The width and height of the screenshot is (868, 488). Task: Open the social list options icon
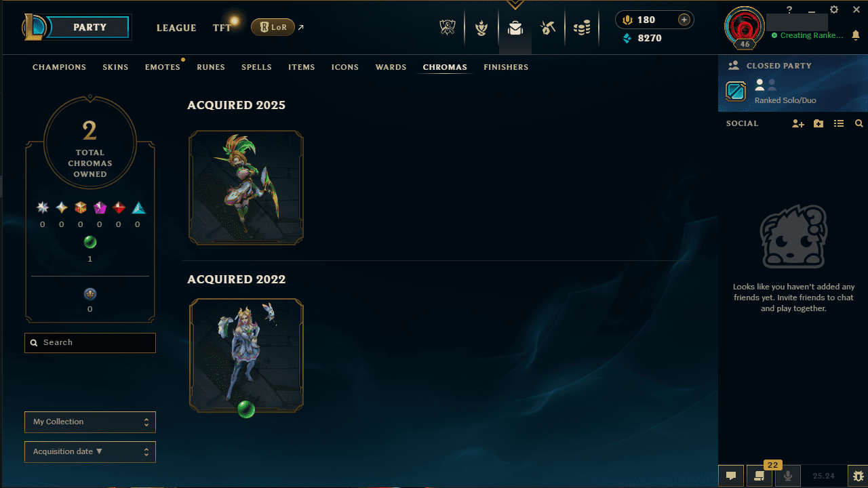click(839, 123)
